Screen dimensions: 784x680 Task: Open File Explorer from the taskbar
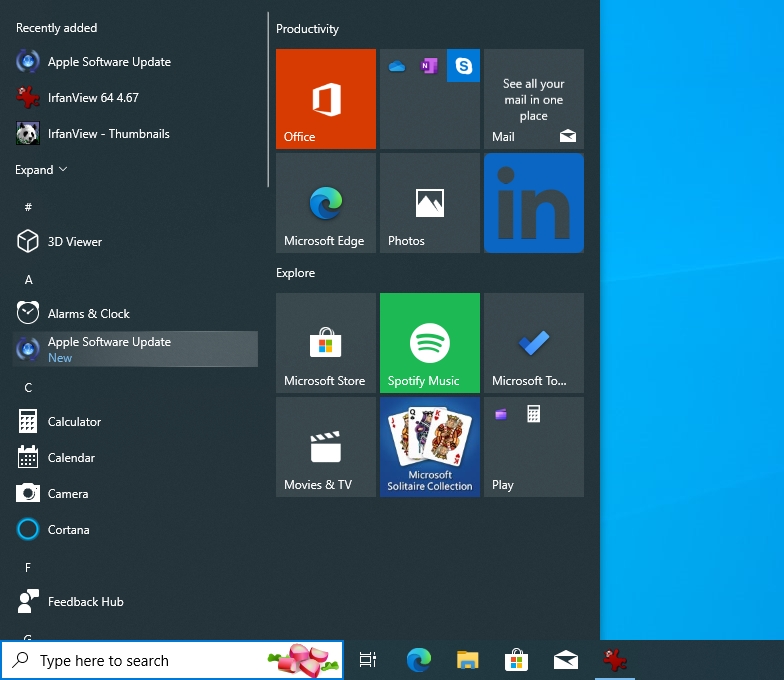(468, 660)
